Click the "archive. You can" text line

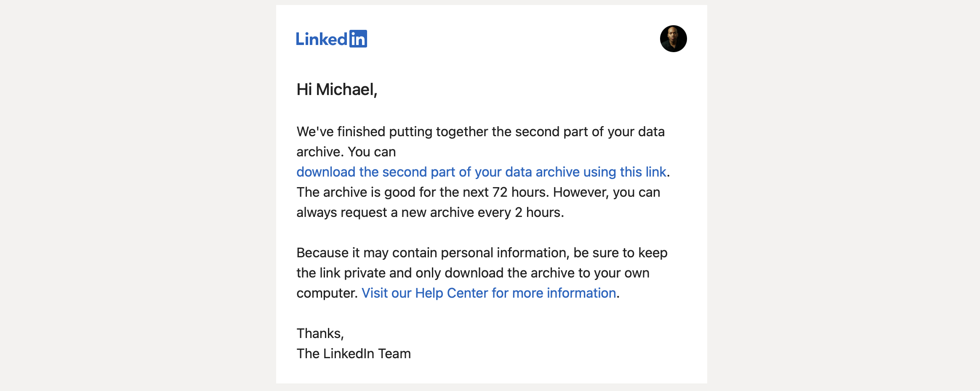coord(346,152)
